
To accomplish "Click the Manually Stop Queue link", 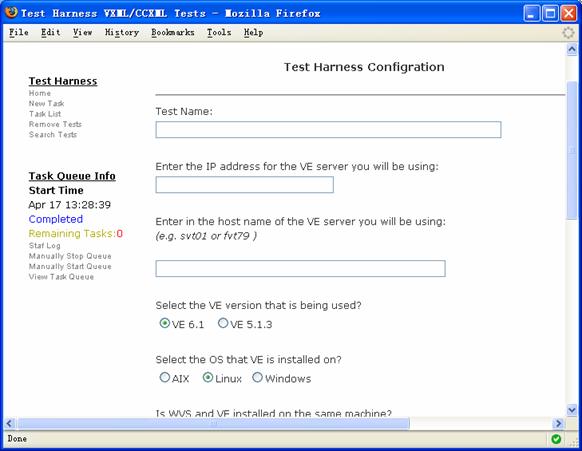I will point(70,256).
